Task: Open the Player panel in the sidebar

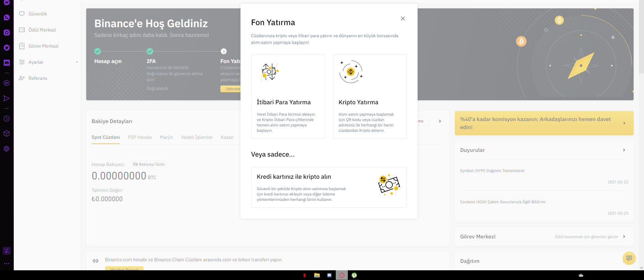Action: pos(7,83)
